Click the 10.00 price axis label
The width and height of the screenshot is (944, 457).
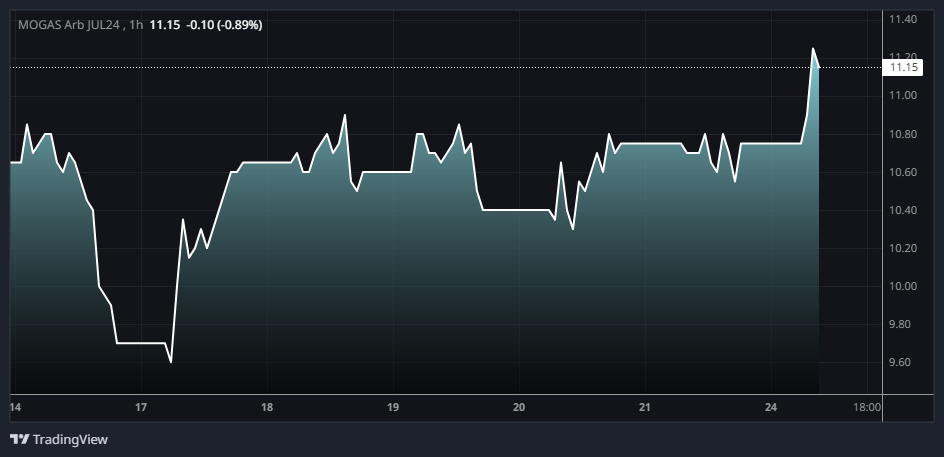pyautogui.click(x=903, y=286)
